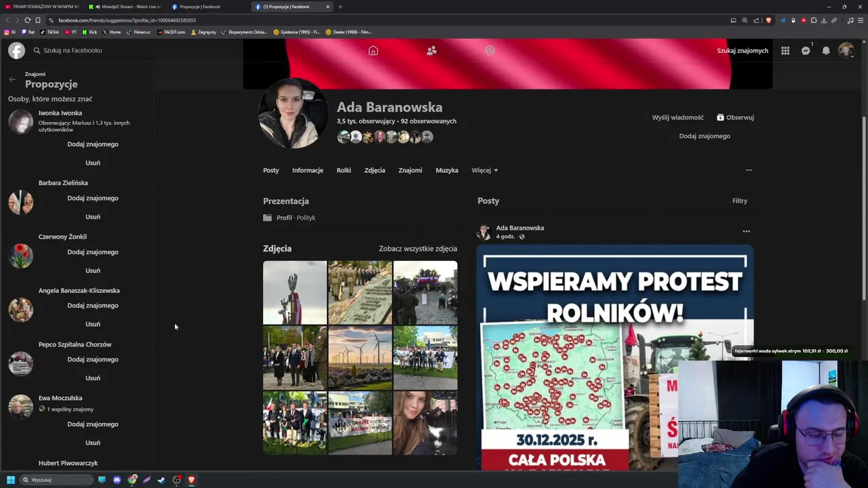The height and width of the screenshot is (488, 868).
Task: Open Hubert Piwowarczyk suggestion name
Action: pos(68,463)
